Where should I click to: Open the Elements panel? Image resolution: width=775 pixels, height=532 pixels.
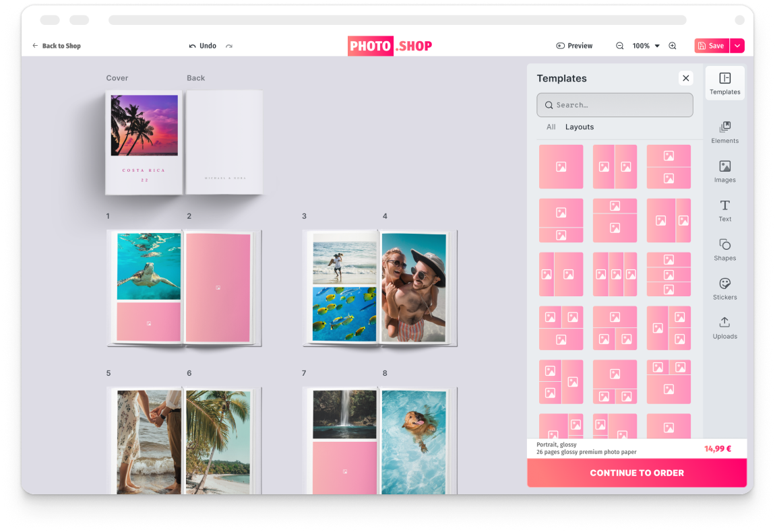[x=725, y=132]
